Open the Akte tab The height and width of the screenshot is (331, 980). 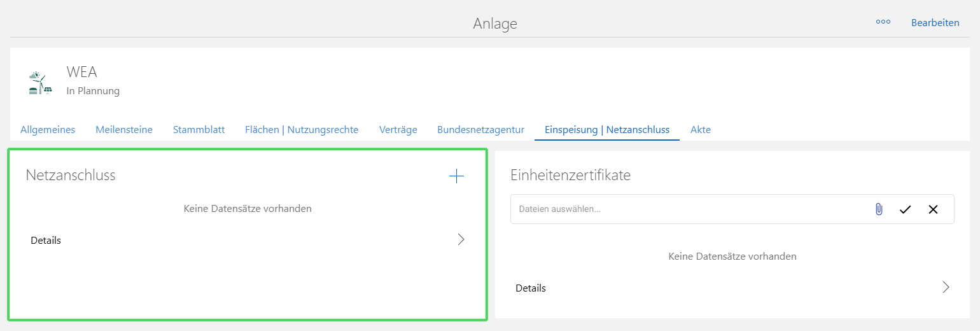pyautogui.click(x=701, y=129)
